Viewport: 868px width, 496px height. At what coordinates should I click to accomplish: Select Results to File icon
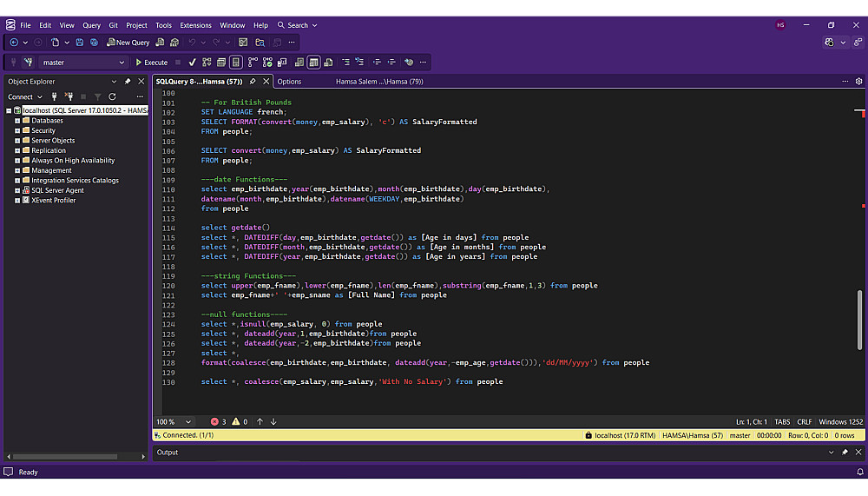pyautogui.click(x=328, y=62)
